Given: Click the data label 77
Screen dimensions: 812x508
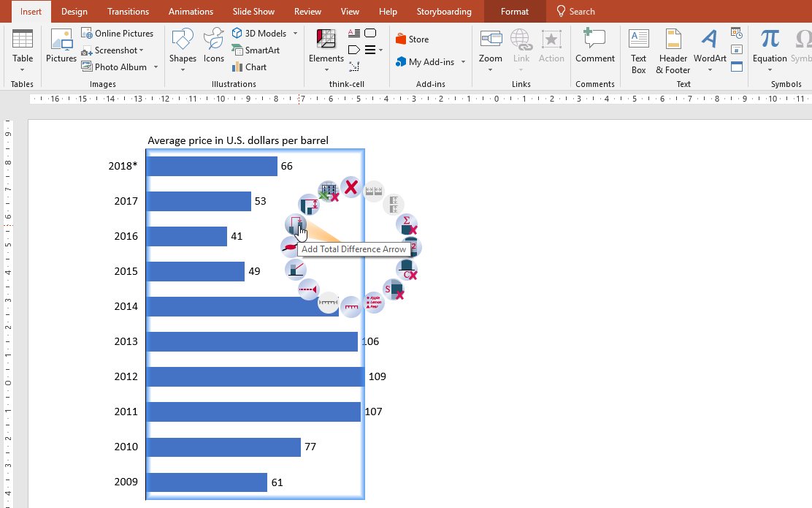Looking at the screenshot, I should pyautogui.click(x=310, y=447).
